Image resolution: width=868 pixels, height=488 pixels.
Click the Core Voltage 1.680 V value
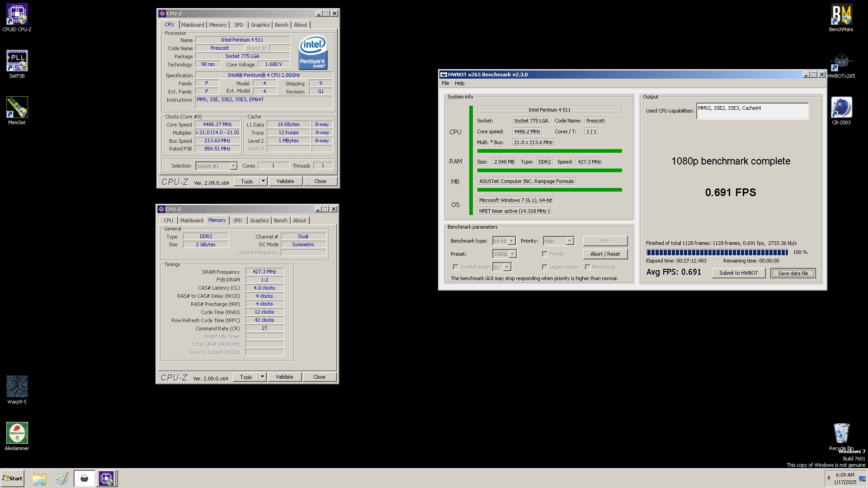[x=274, y=64]
